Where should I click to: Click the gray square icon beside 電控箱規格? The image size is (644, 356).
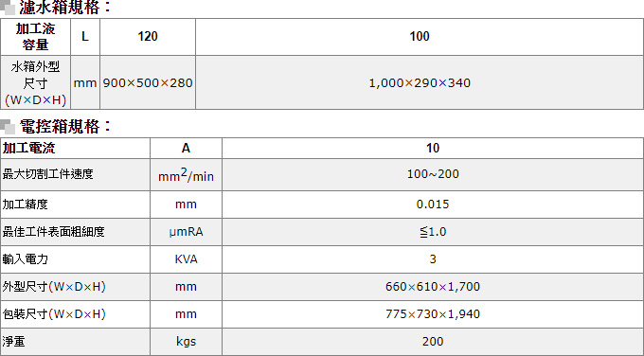tap(8, 127)
